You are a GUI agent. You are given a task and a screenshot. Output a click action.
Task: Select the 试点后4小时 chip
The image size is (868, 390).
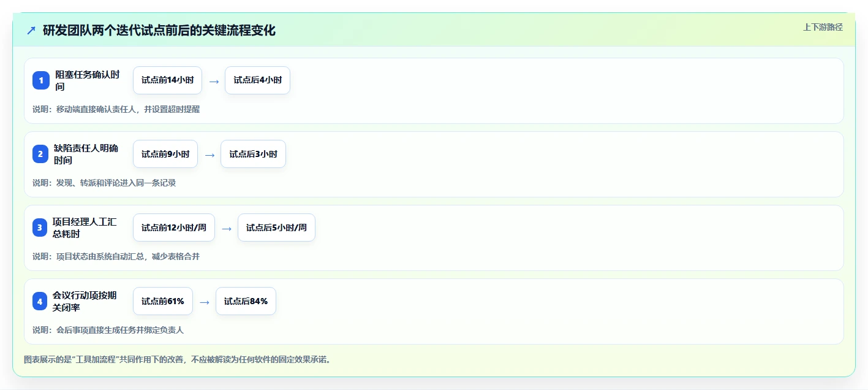click(257, 80)
